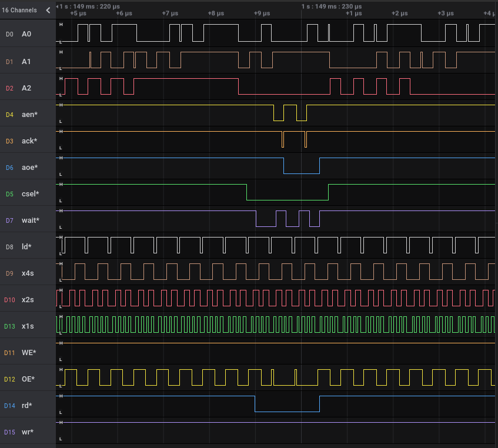
Task: Click the +8 µs time ruler marker
Action: click(x=216, y=14)
